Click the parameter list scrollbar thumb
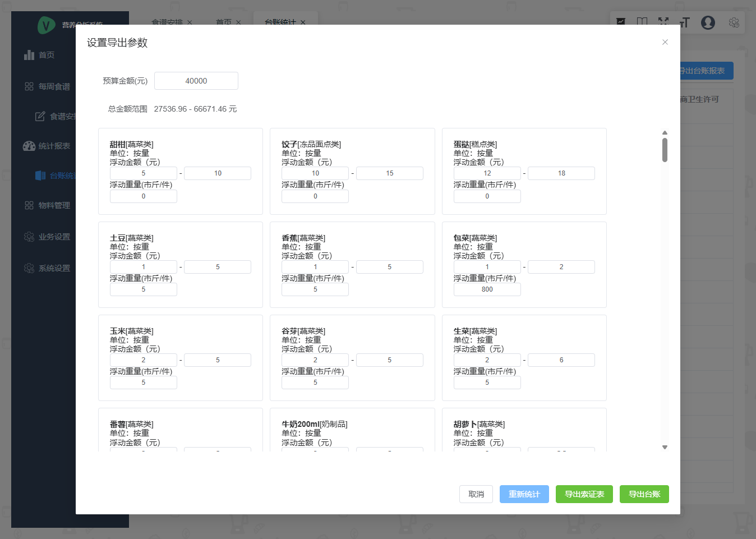The width and height of the screenshot is (756, 539). click(x=665, y=150)
